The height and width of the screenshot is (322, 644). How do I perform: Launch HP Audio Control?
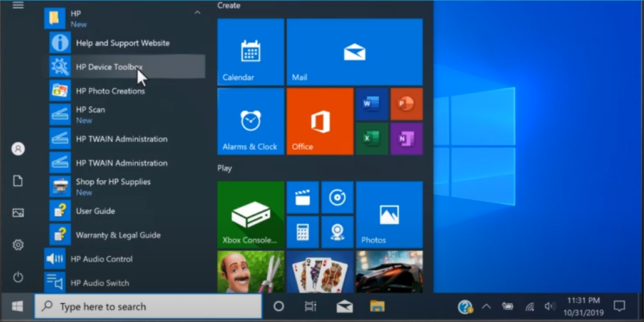pyautogui.click(x=125, y=259)
